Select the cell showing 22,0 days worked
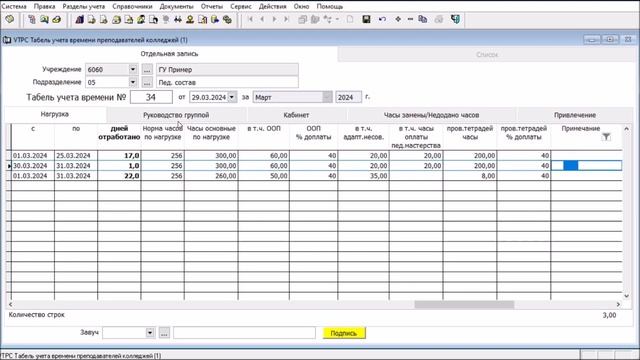This screenshot has height=360, width=640. 119,176
